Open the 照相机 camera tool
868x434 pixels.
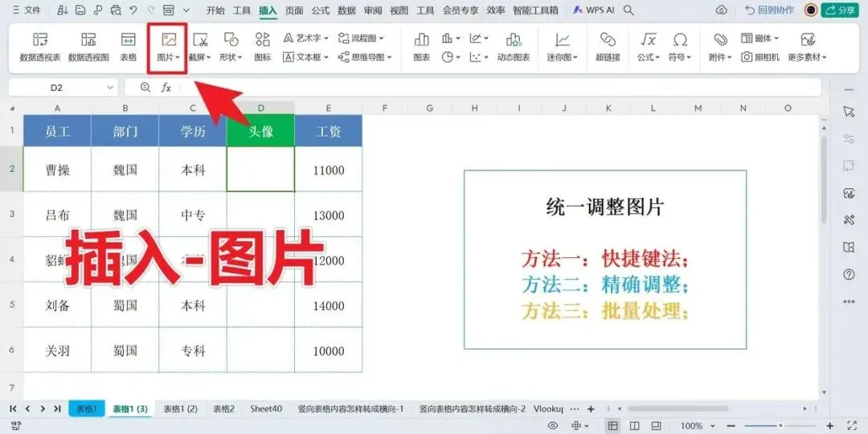(x=760, y=57)
